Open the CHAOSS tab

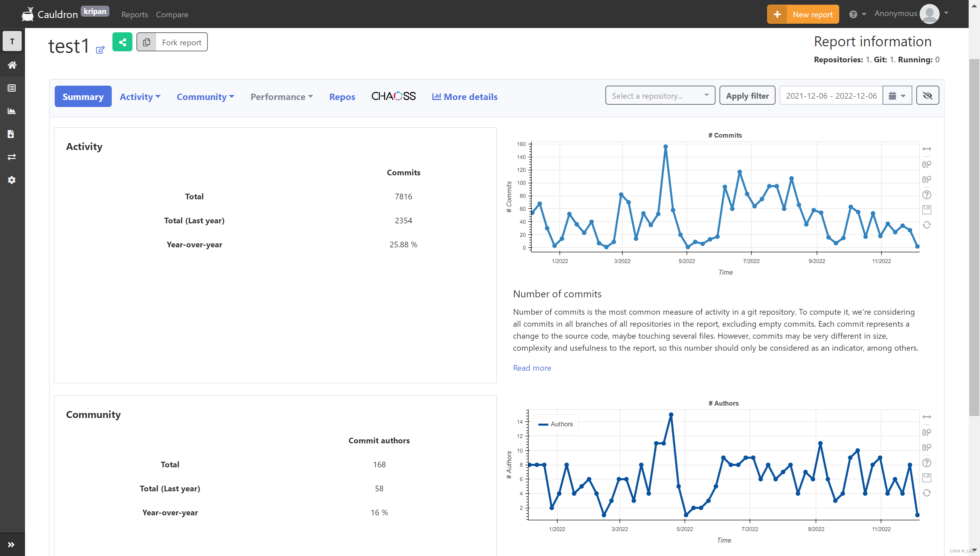point(394,96)
